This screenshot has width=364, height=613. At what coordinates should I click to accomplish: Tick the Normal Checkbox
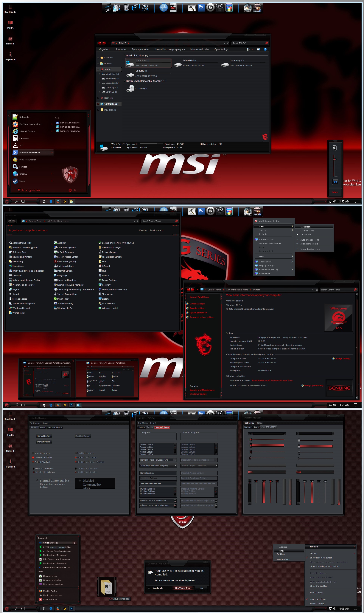tap(33, 453)
